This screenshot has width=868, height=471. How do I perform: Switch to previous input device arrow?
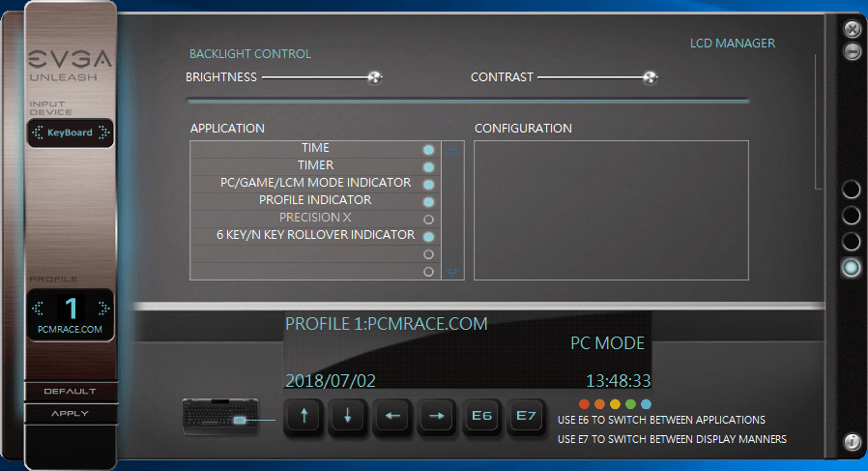click(38, 132)
